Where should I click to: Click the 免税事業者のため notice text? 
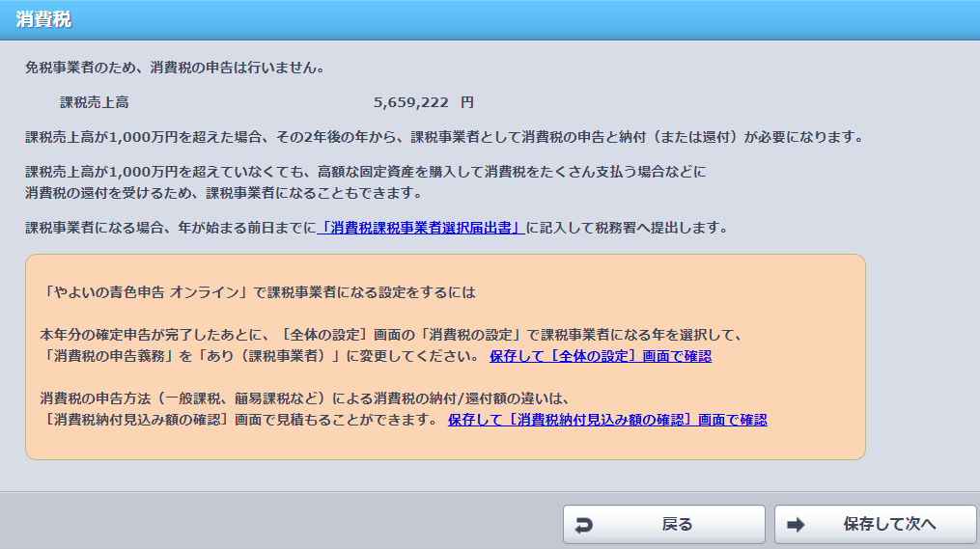(x=175, y=68)
